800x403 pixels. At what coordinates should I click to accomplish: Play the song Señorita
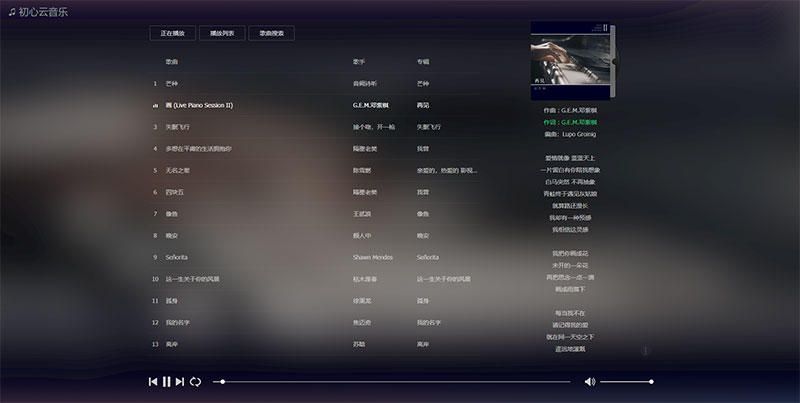[178, 257]
